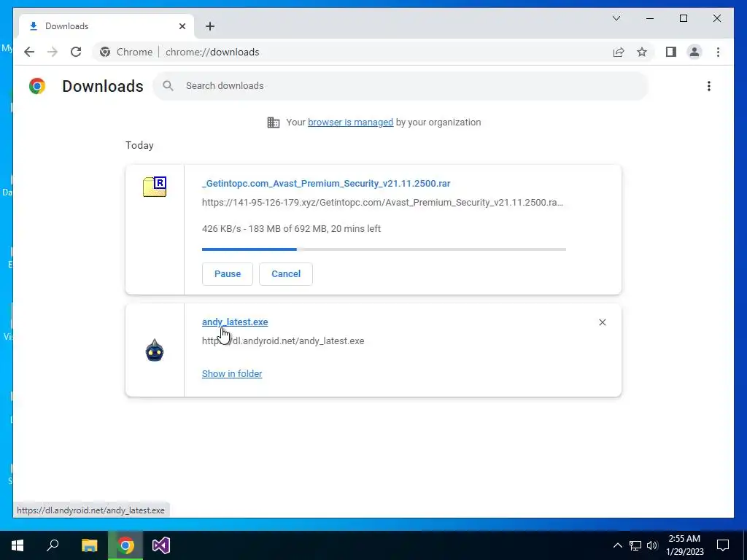Click the 426 KB/s download status text
747x560 pixels.
pyautogui.click(x=291, y=228)
